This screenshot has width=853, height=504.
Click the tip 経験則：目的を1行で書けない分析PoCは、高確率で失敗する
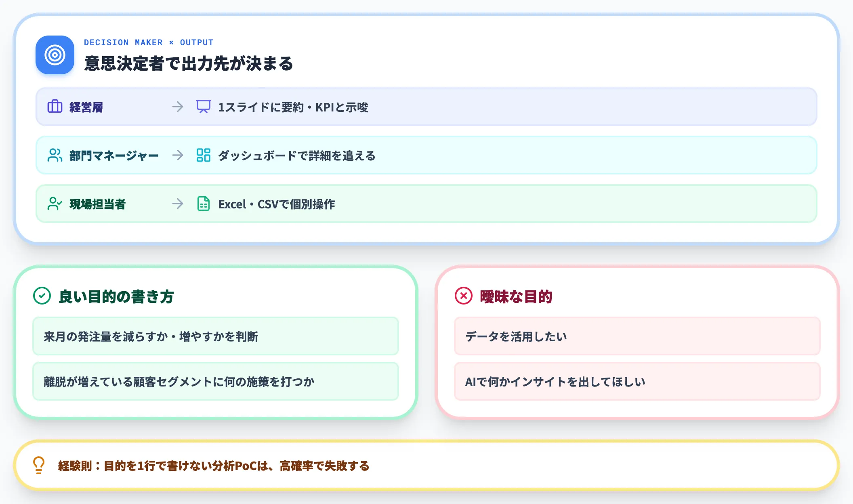214,466
